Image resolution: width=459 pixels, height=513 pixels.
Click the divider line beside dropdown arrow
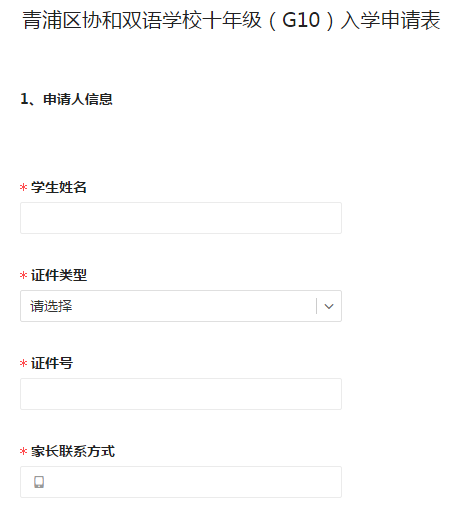coord(316,306)
